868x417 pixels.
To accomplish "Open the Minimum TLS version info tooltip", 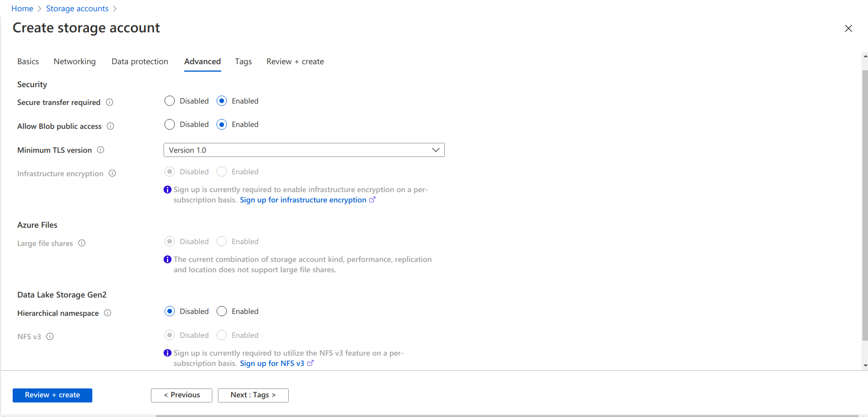I will [101, 150].
